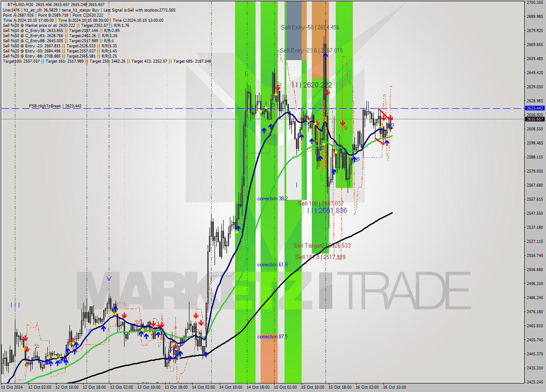The width and height of the screenshot is (546, 392).
Task: Click 2465.810 on the price axis
Action: pyautogui.click(x=535, y=326)
